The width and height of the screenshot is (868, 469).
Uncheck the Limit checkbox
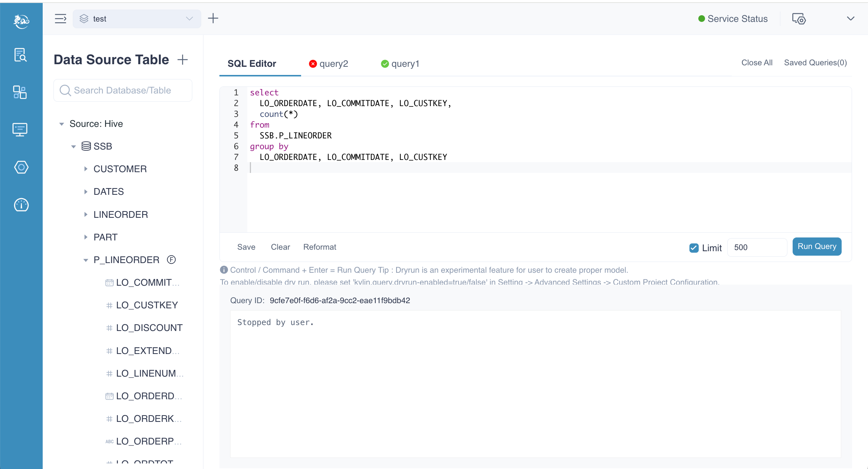(694, 248)
